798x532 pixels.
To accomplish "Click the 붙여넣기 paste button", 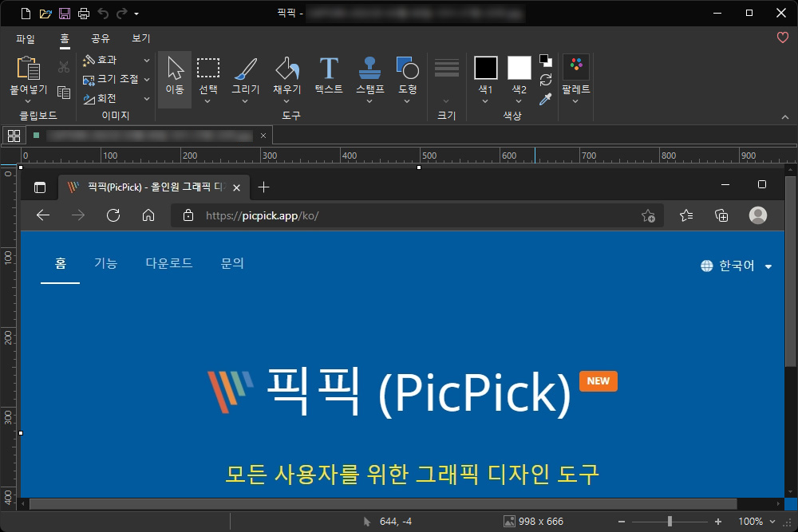I will (29, 74).
